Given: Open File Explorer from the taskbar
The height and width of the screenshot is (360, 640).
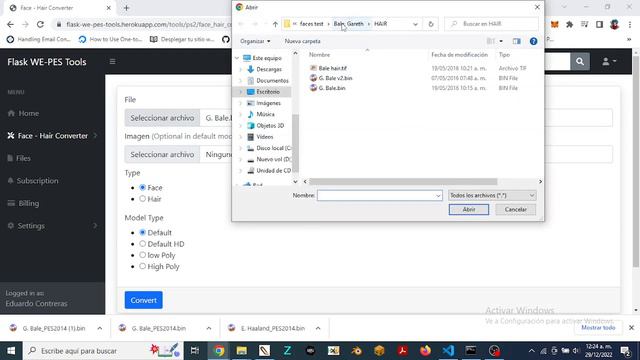Looking at the screenshot, I should 242,351.
